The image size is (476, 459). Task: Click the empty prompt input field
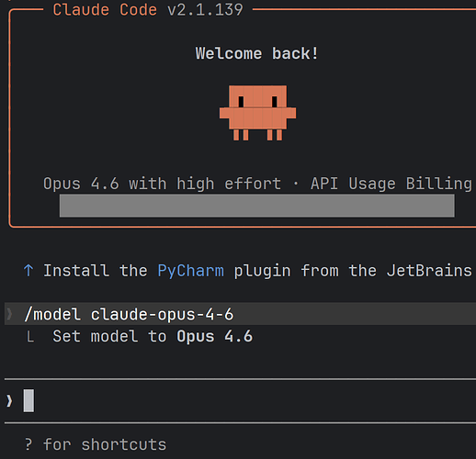pos(240,401)
